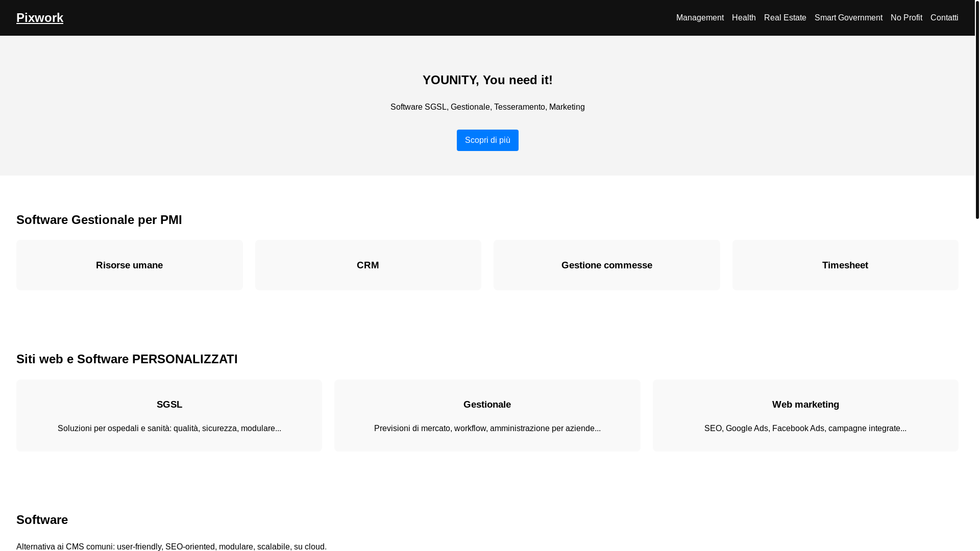Open the Pixwork logo link
Viewport: 980px width, 551px height.
(x=40, y=18)
